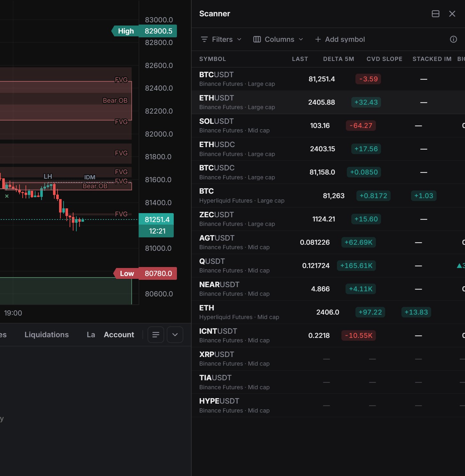Select the QUSDT scanner row
The height and width of the screenshot is (476, 465).
click(x=328, y=266)
